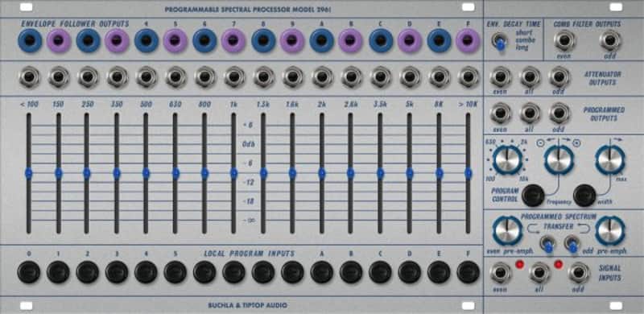Click the frequency CV input banana jack
The width and height of the screenshot is (644, 314).
point(533,195)
